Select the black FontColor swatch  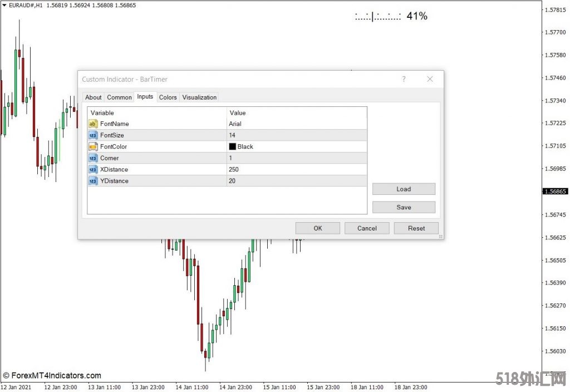(x=233, y=146)
